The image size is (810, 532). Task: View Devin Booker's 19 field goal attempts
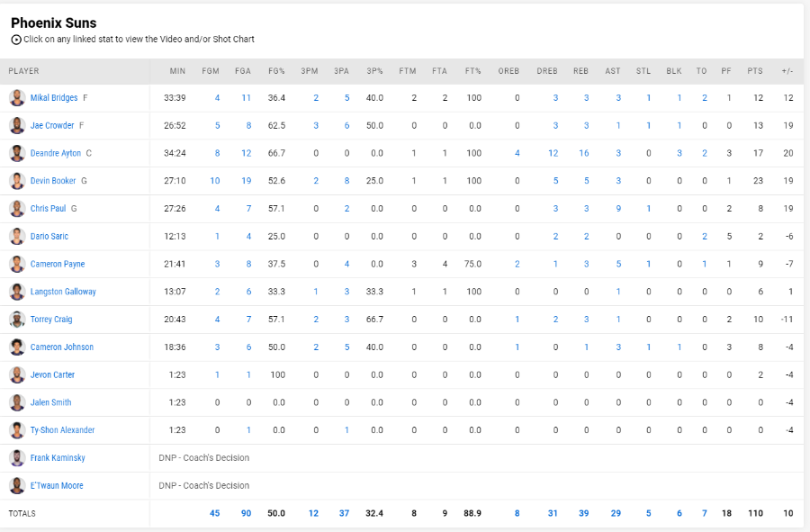[247, 181]
